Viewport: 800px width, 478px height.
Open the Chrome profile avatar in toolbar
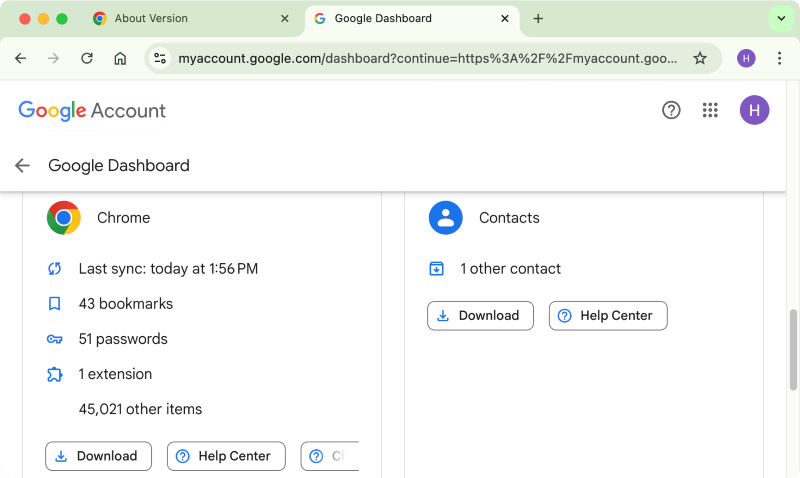coord(746,58)
